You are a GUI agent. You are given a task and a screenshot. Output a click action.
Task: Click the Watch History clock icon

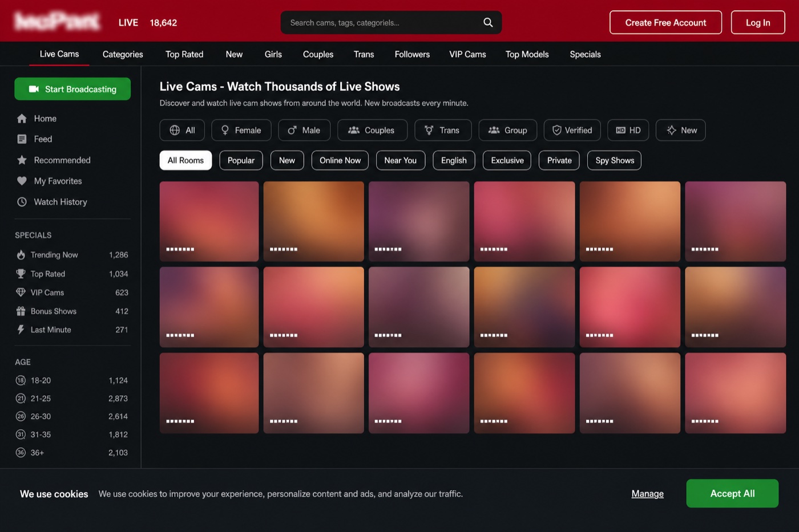(x=22, y=202)
